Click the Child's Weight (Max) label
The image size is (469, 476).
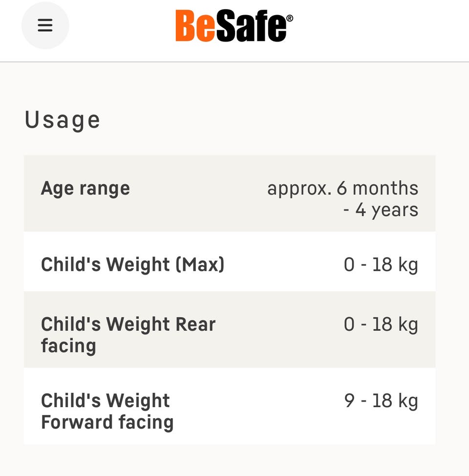click(x=132, y=264)
